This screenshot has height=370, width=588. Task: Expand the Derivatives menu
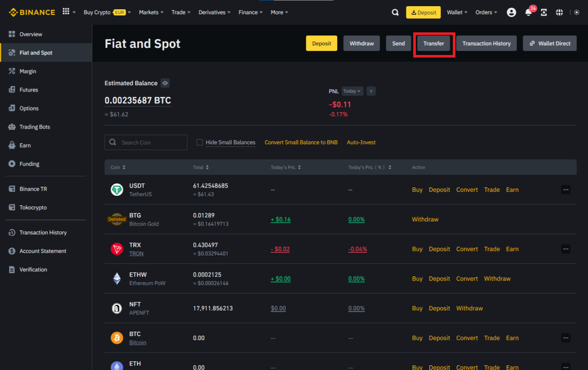click(214, 12)
